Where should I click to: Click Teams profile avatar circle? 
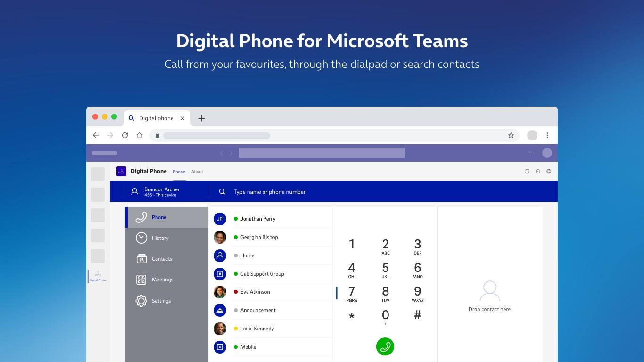pyautogui.click(x=547, y=153)
